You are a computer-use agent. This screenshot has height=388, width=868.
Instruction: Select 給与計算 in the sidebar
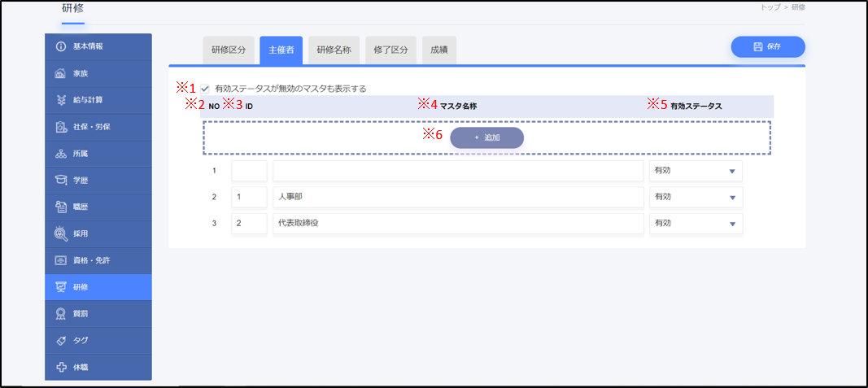98,100
